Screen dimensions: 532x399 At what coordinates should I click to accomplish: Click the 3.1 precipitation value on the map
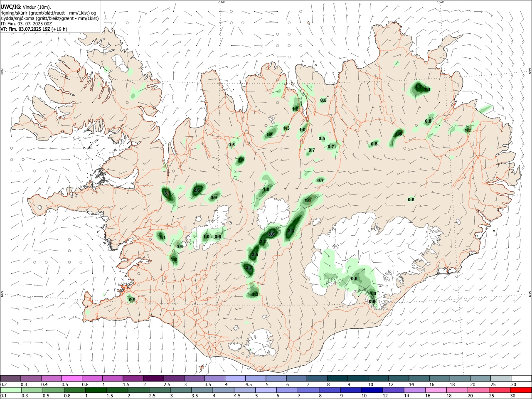click(167, 193)
